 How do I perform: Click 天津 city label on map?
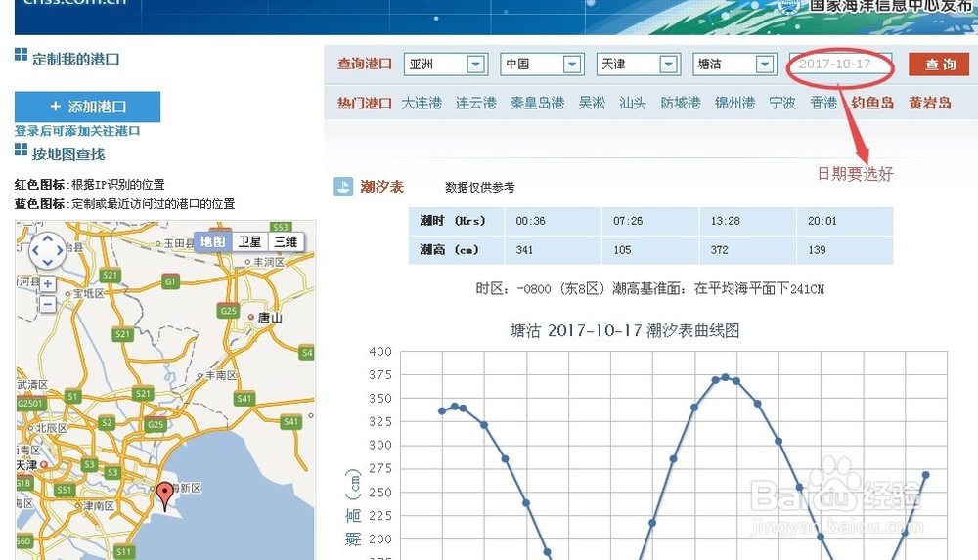[26, 465]
